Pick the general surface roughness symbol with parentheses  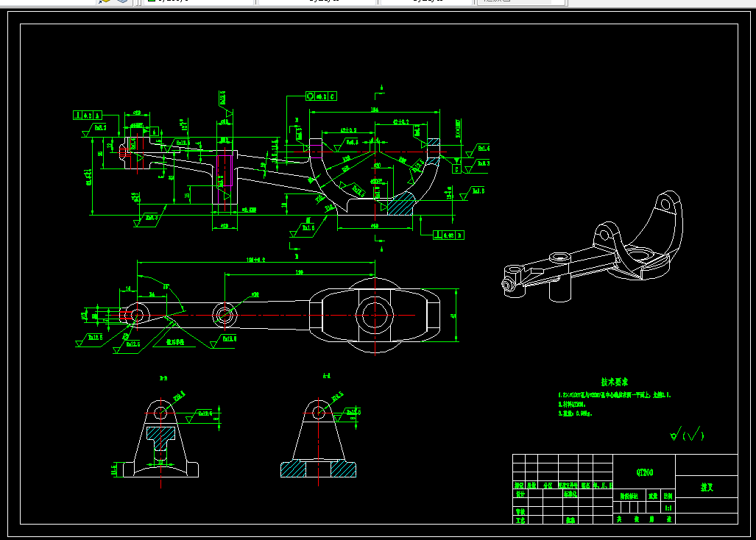click(x=687, y=434)
